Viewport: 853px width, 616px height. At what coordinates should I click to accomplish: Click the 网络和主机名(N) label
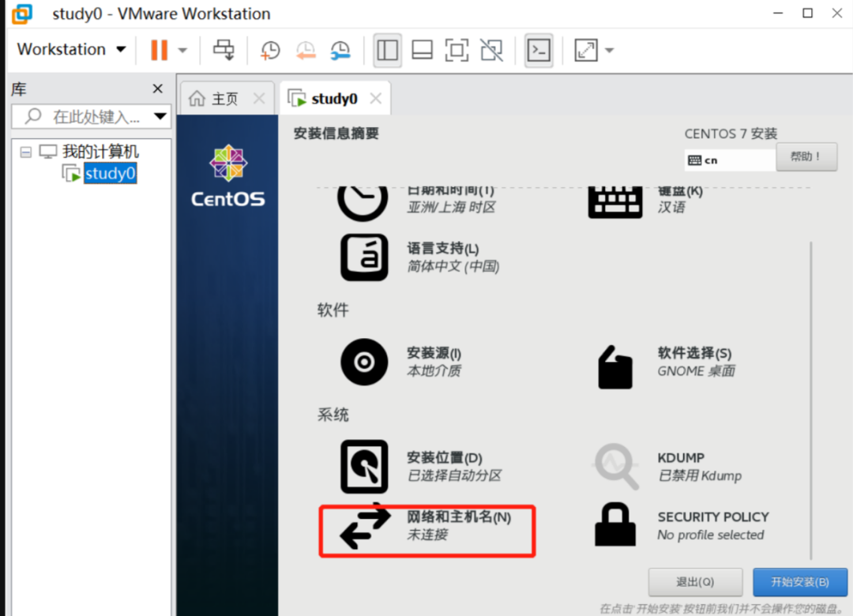click(459, 517)
